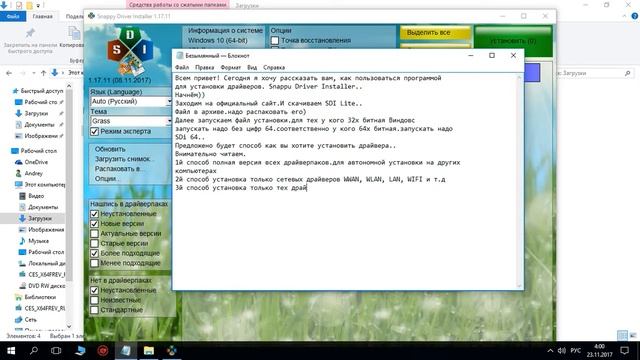Open Правка menu in Notepad
This screenshot has width=640, height=360.
coord(204,67)
